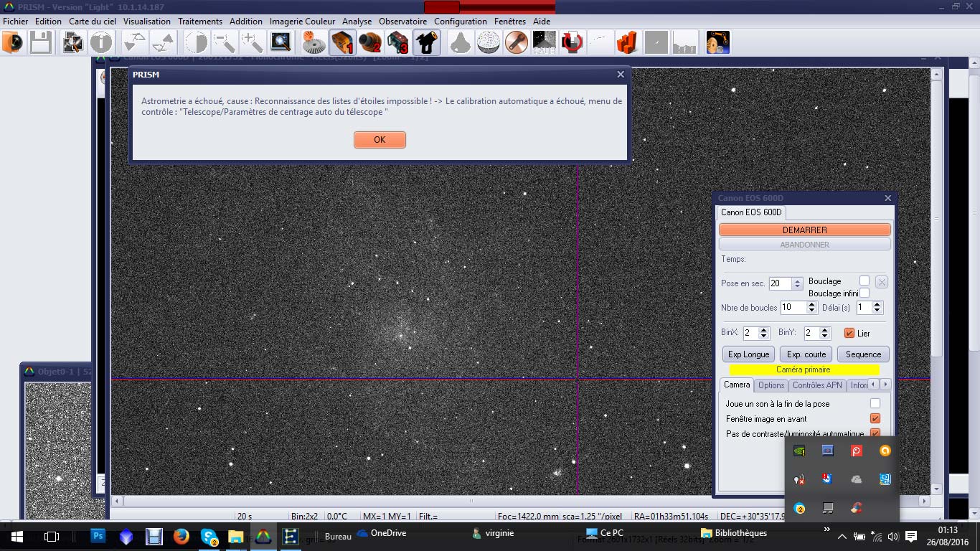Expand hidden system tray icons chevron
The width and height of the screenshot is (980, 551).
click(842, 536)
